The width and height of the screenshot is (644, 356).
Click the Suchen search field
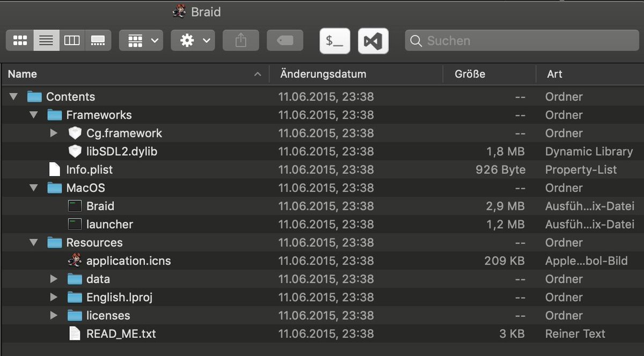click(x=521, y=41)
